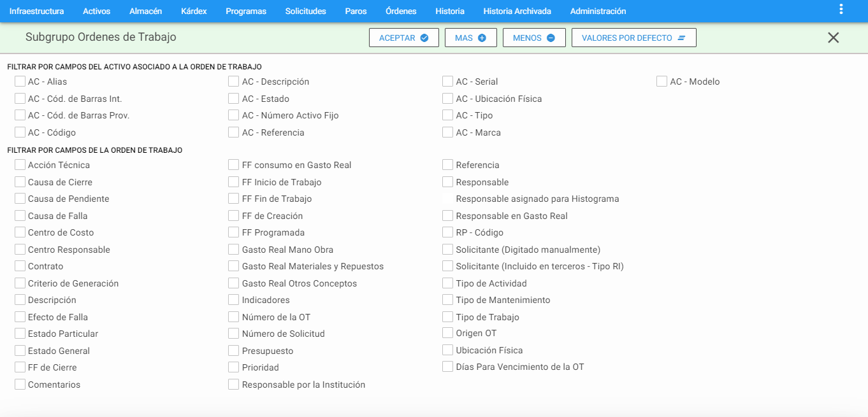Open the Historia Archivada menu
This screenshot has height=417, width=868.
pyautogui.click(x=517, y=11)
